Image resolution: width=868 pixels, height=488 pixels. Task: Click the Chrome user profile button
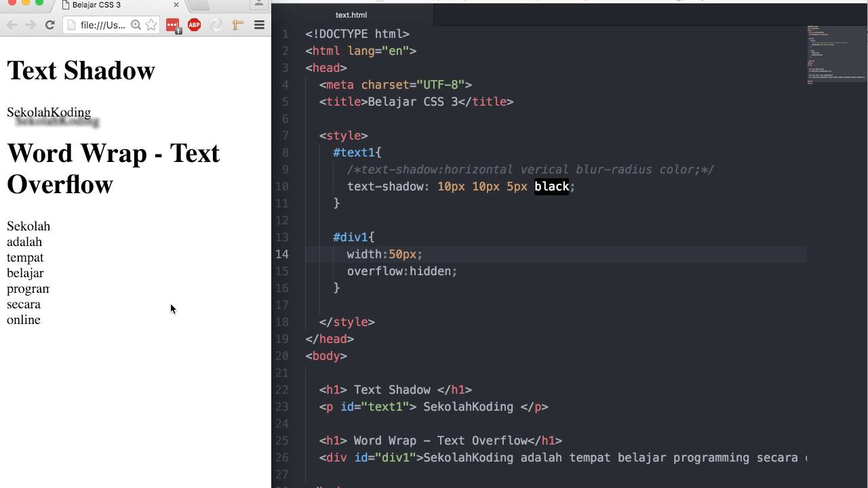pos(259,4)
